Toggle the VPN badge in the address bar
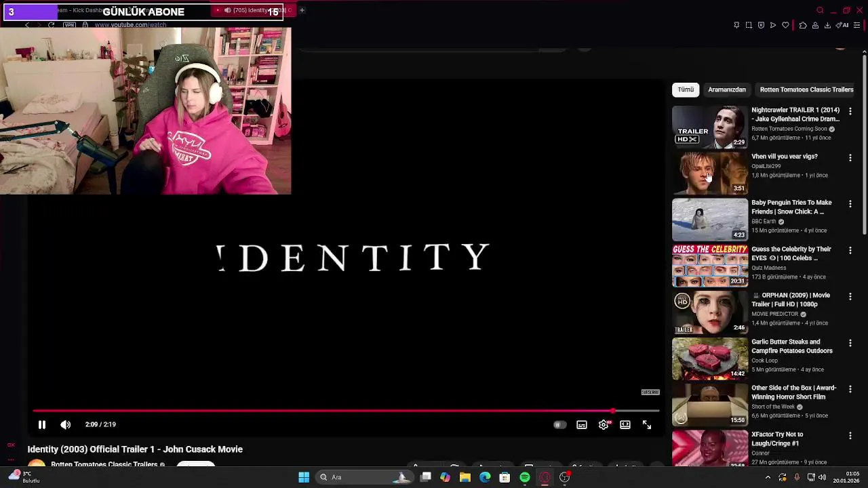Image resolution: width=868 pixels, height=488 pixels. click(x=69, y=25)
